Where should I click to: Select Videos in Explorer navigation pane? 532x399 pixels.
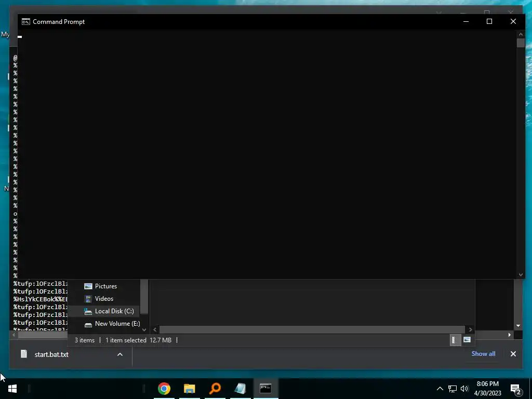coord(103,299)
